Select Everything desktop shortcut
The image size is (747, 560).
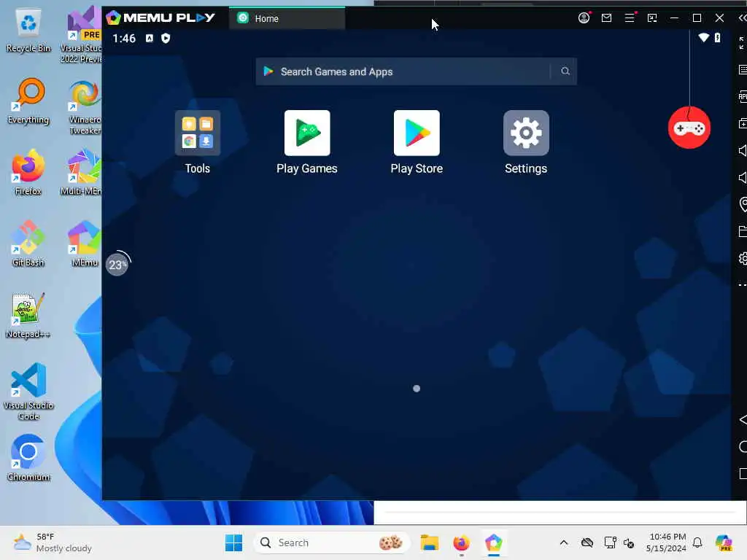click(28, 101)
